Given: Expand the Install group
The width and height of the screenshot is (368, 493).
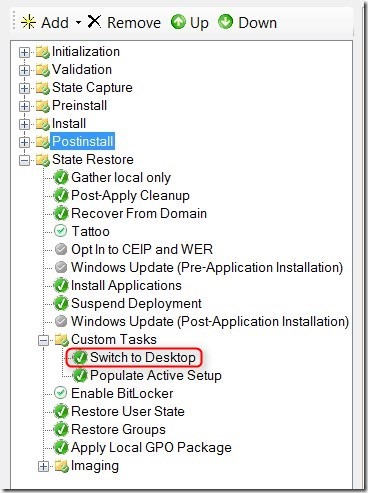Looking at the screenshot, I should (24, 124).
